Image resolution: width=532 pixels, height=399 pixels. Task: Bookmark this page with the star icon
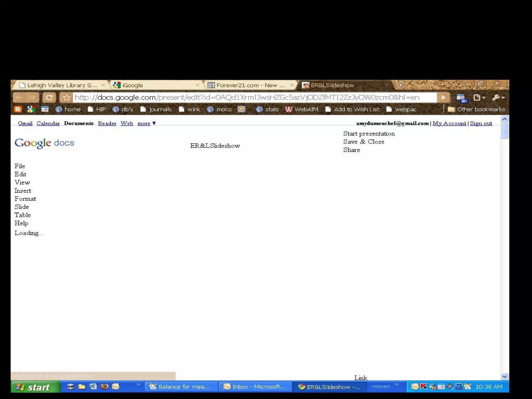pos(66,98)
